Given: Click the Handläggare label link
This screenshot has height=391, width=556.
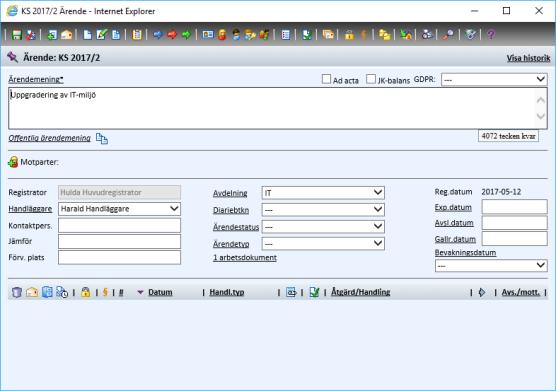Looking at the screenshot, I should point(30,209).
